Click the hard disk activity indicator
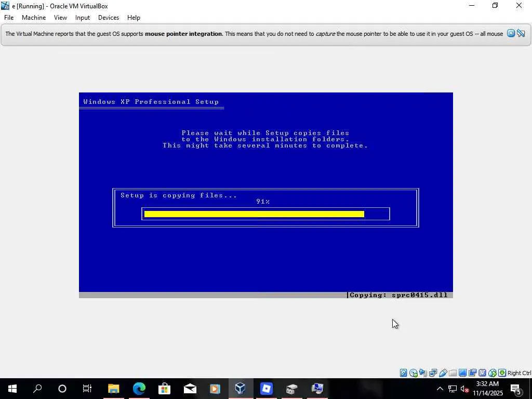Viewport: 532px width, 399px height. tap(403, 373)
